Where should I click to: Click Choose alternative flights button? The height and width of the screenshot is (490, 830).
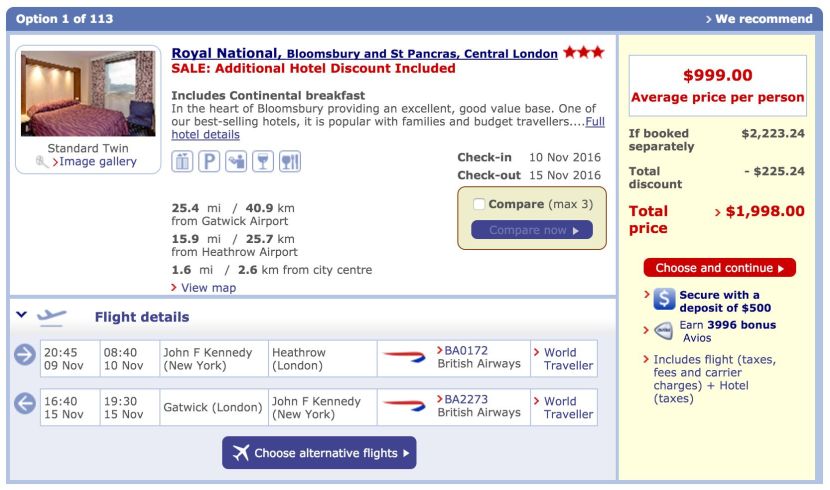click(x=319, y=453)
